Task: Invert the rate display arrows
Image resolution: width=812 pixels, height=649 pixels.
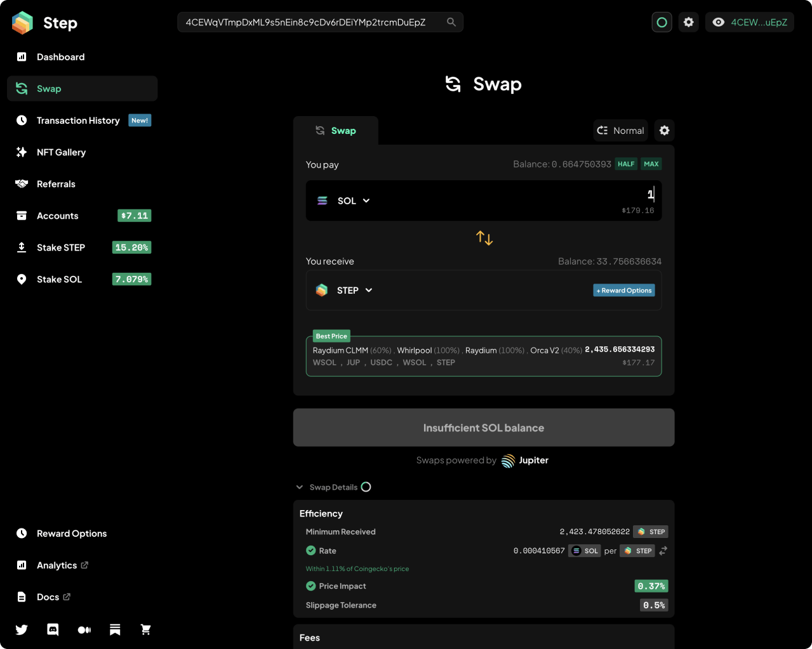Action: coord(663,551)
